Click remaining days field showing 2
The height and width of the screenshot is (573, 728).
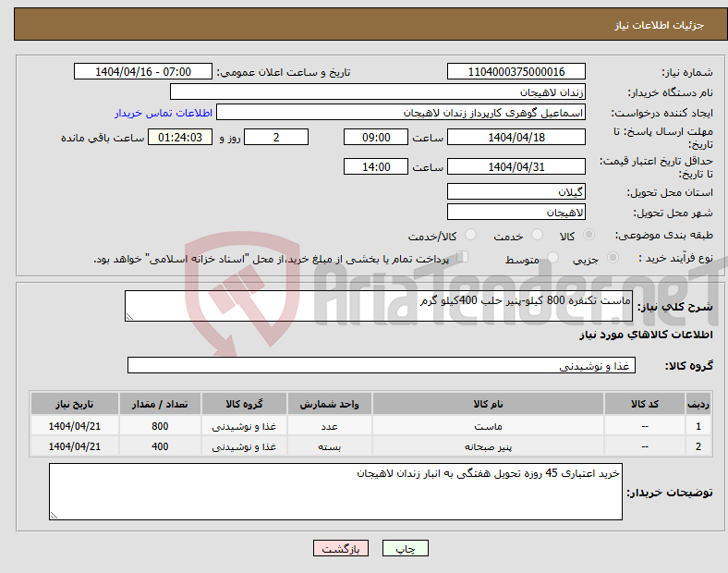(x=276, y=137)
